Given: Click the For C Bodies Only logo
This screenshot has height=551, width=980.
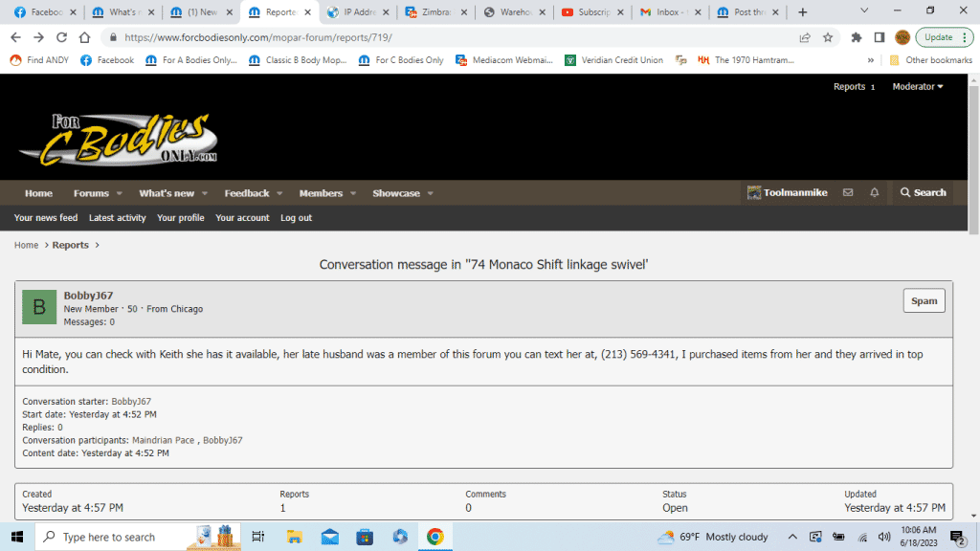Looking at the screenshot, I should (x=119, y=141).
